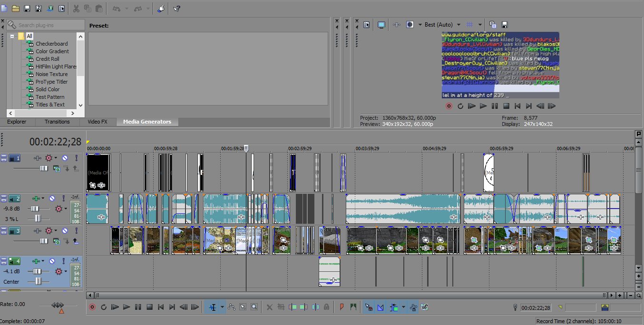Image resolution: width=644 pixels, height=325 pixels.
Task: Switch to the Video FX tab
Action: tap(98, 122)
